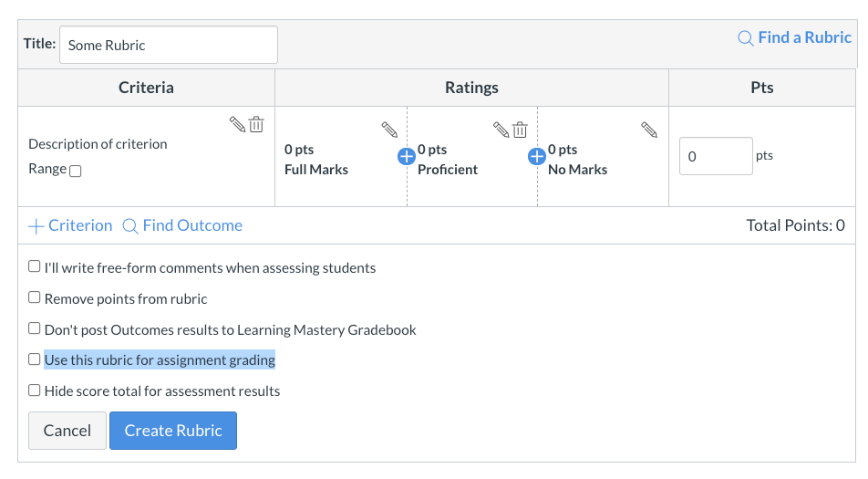
Task: Add rating between Proficient and No Marks
Action: 537,157
